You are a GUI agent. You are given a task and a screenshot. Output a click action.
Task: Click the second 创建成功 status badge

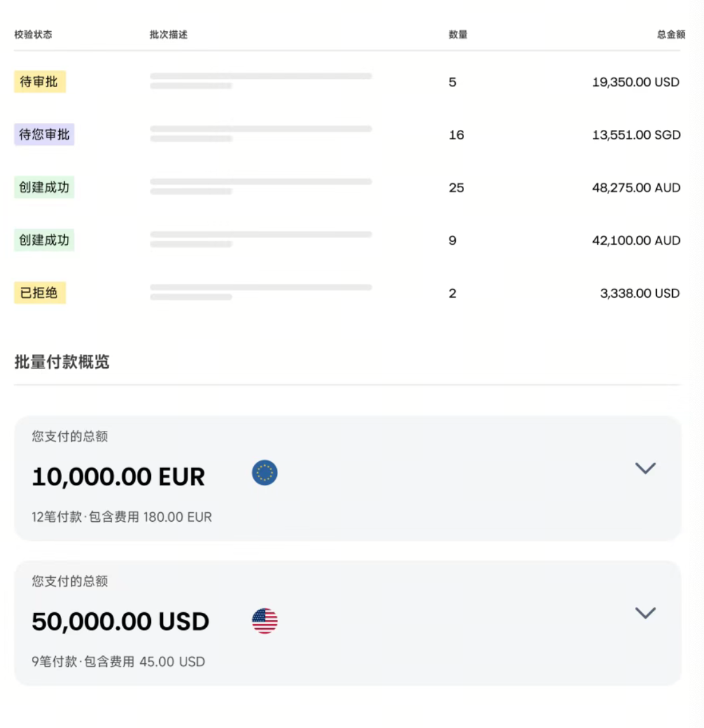click(43, 240)
